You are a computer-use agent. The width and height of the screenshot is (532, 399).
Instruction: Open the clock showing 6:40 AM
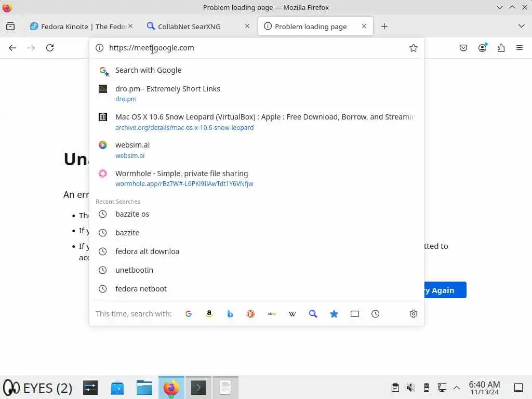[485, 388]
